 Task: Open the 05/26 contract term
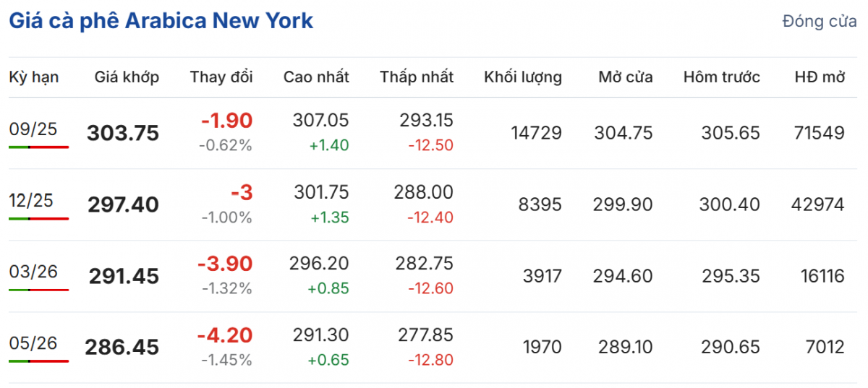pyautogui.click(x=33, y=344)
